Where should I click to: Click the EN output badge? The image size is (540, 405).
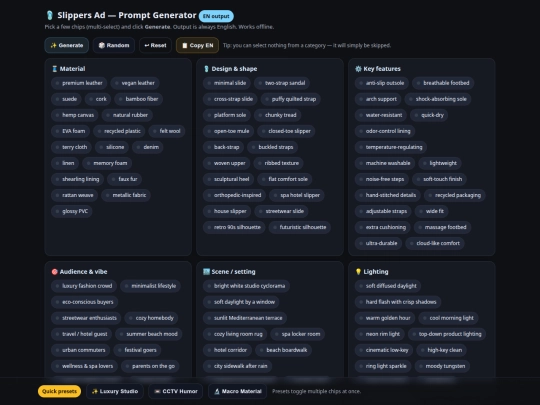(x=216, y=16)
